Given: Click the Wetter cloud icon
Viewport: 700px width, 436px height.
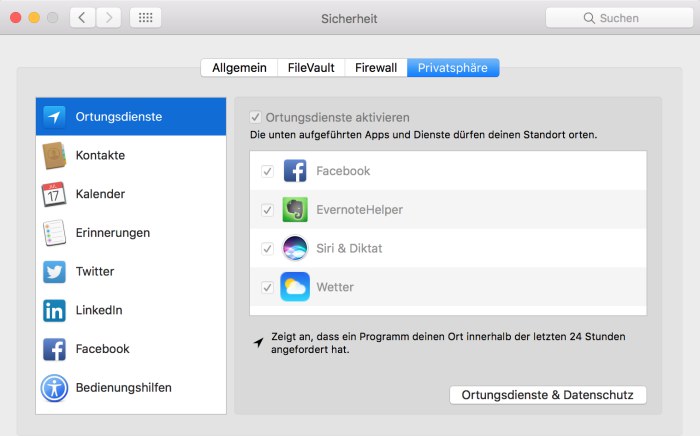Looking at the screenshot, I should pyautogui.click(x=295, y=287).
